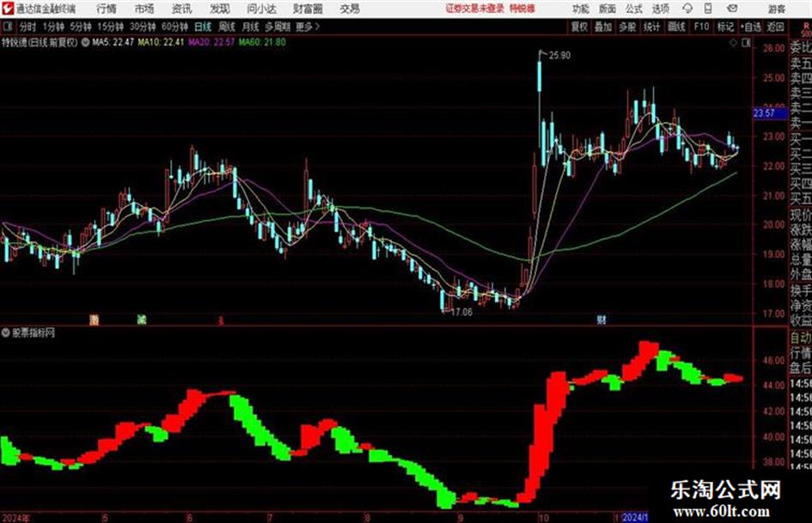Click the diamond icon above the price axis

click(x=733, y=43)
